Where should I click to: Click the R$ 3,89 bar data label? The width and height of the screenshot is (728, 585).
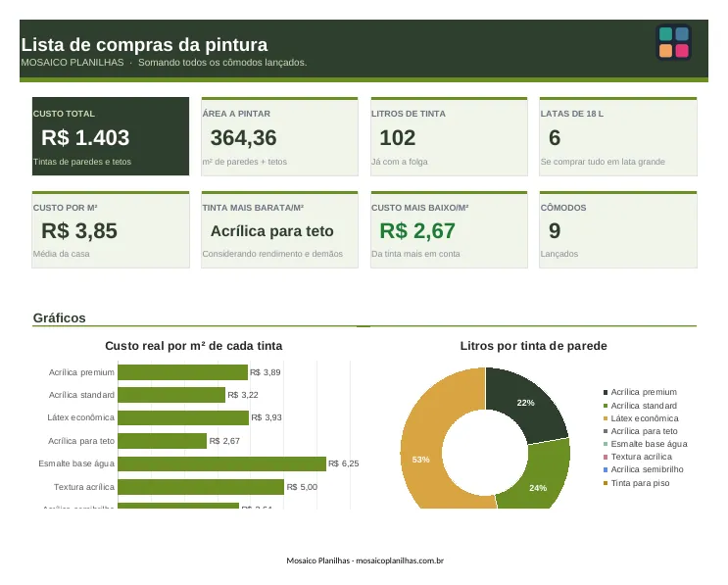coord(266,372)
